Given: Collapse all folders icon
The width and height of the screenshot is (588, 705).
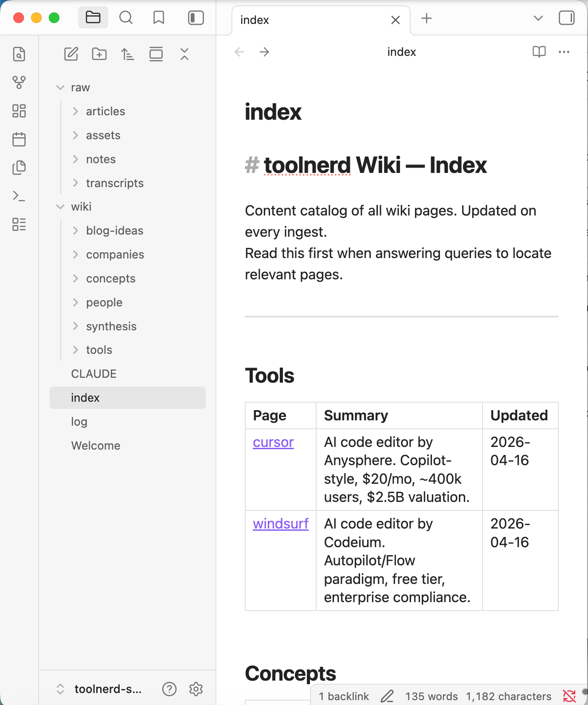Looking at the screenshot, I should pyautogui.click(x=184, y=54).
